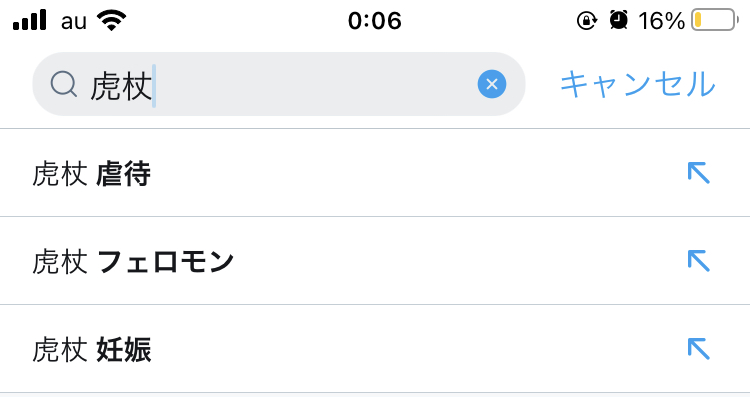Screen dimensions: 750x397
Task: Tap the 16% battery percentage text
Action: pyautogui.click(x=662, y=21)
